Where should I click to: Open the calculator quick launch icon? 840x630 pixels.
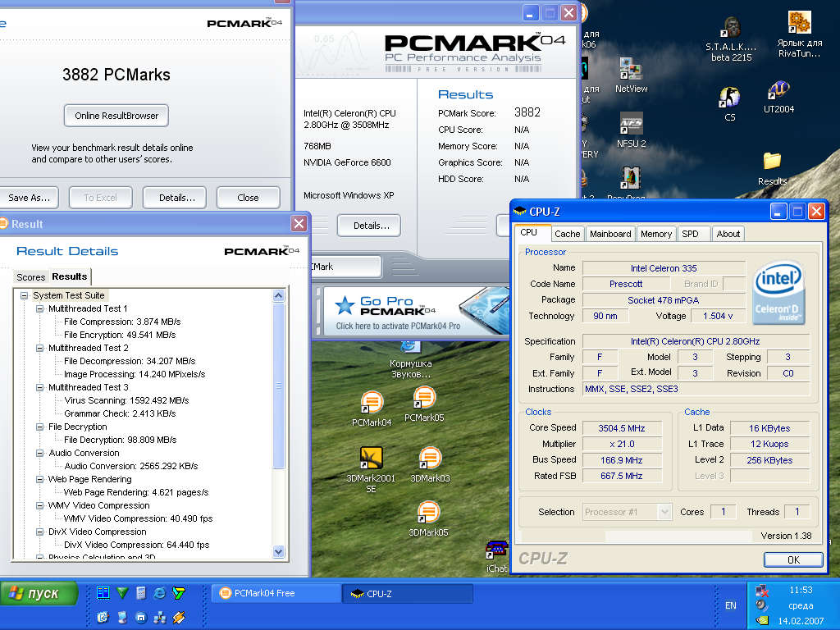(141, 592)
